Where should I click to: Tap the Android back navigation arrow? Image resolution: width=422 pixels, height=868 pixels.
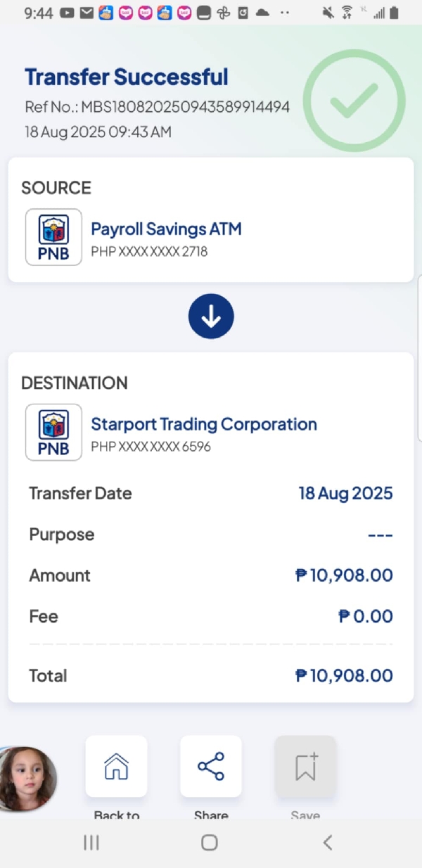(327, 842)
